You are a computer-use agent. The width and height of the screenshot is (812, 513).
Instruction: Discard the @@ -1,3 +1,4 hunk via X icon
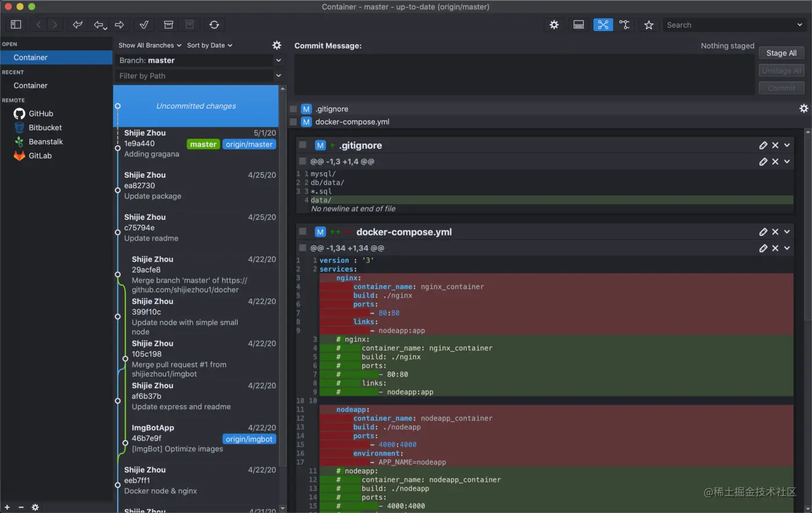point(775,161)
